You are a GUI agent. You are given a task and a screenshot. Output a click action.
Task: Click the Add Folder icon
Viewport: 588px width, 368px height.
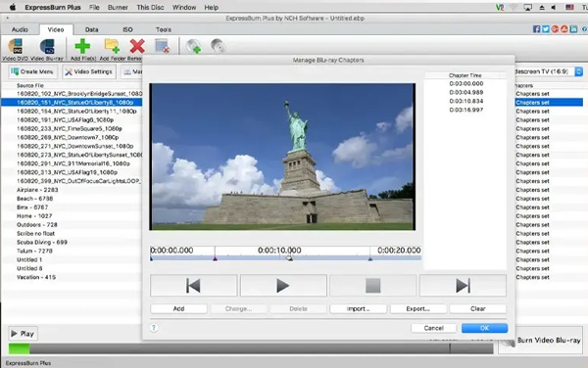pos(112,46)
